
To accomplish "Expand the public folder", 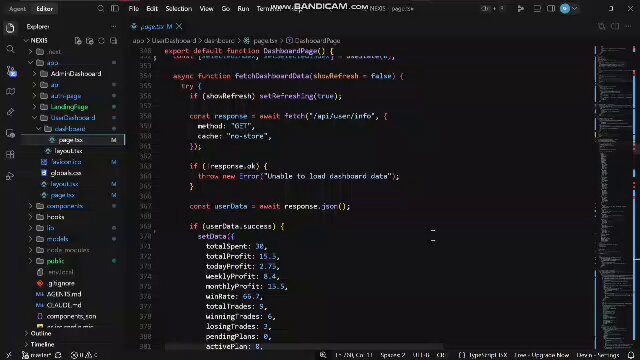I will pos(31,261).
